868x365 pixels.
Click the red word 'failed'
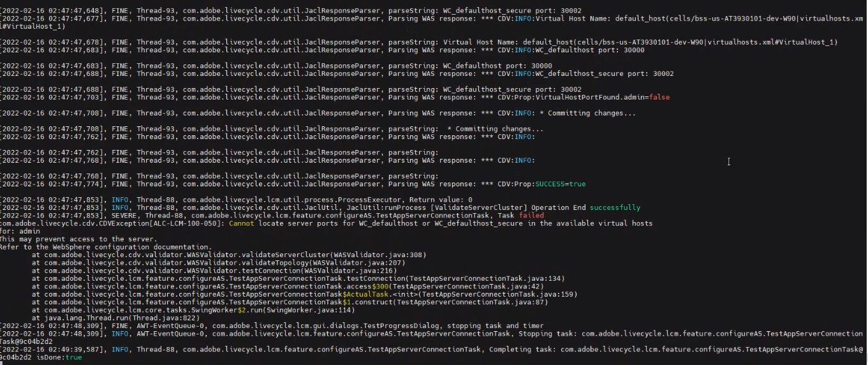coord(531,216)
